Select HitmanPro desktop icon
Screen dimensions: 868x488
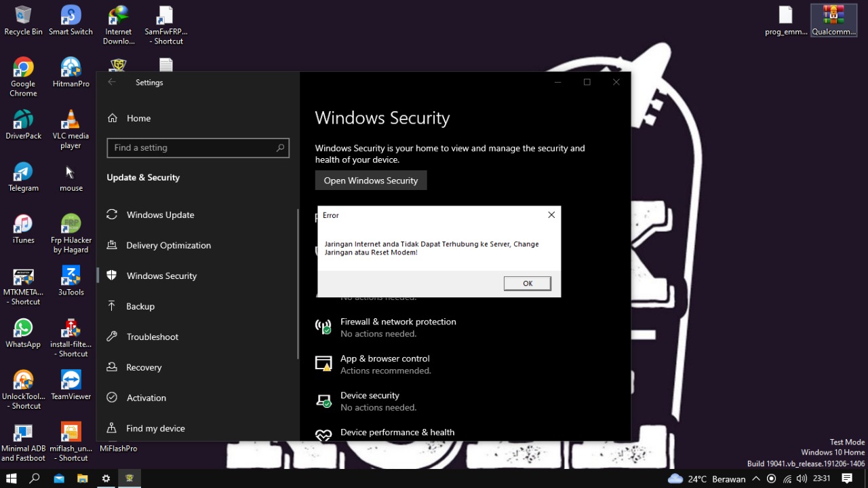pos(71,73)
